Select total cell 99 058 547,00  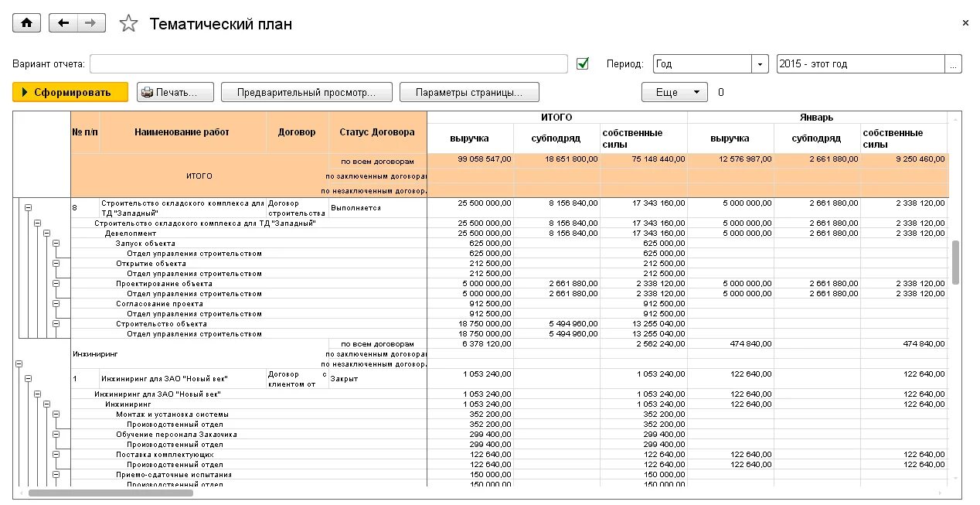(x=470, y=159)
